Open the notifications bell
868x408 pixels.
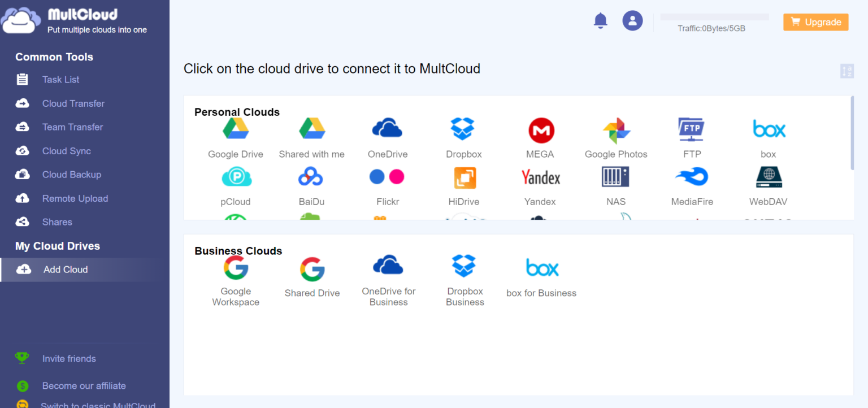click(600, 20)
